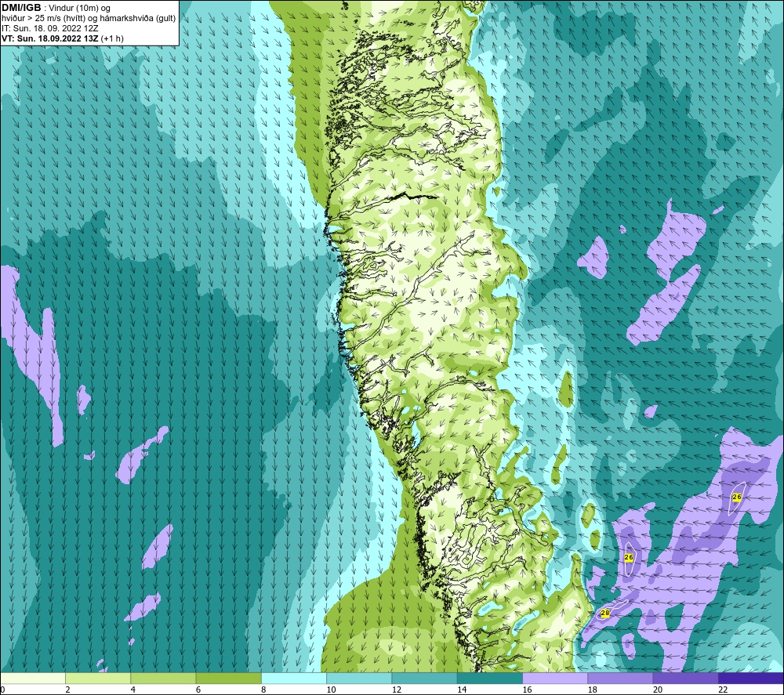Choose the 14–16 m/s dark teal legend swatch
Image resolution: width=784 pixels, height=695 pixels.
(490, 678)
